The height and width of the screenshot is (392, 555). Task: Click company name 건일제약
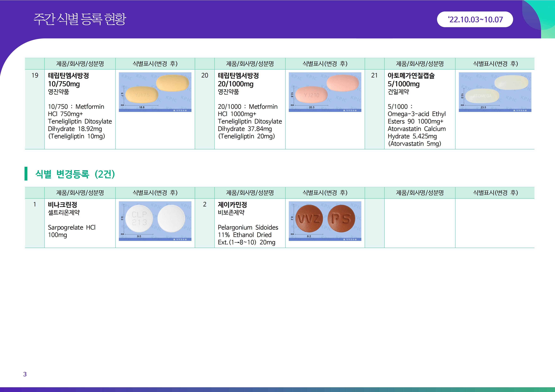(x=398, y=92)
